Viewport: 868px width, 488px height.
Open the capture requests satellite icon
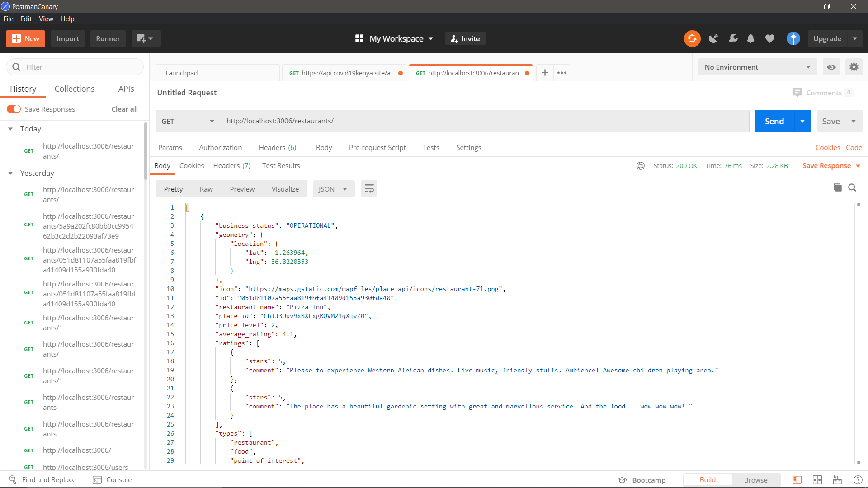(x=713, y=39)
